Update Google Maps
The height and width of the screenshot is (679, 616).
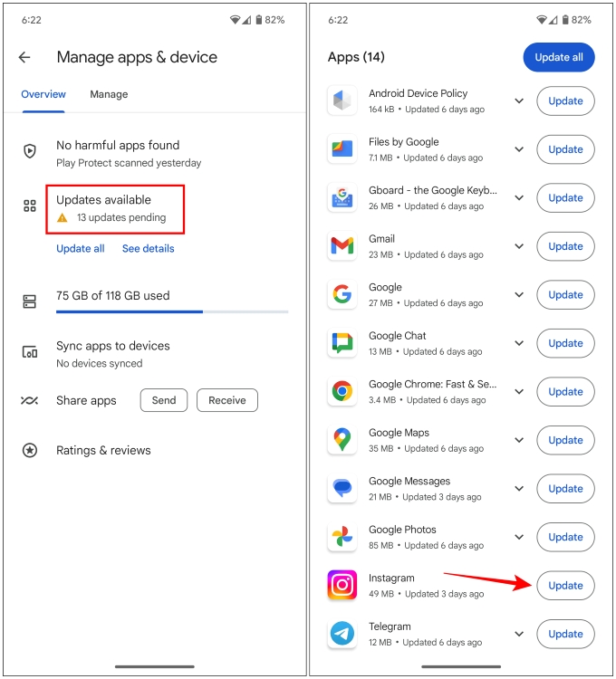tap(565, 440)
